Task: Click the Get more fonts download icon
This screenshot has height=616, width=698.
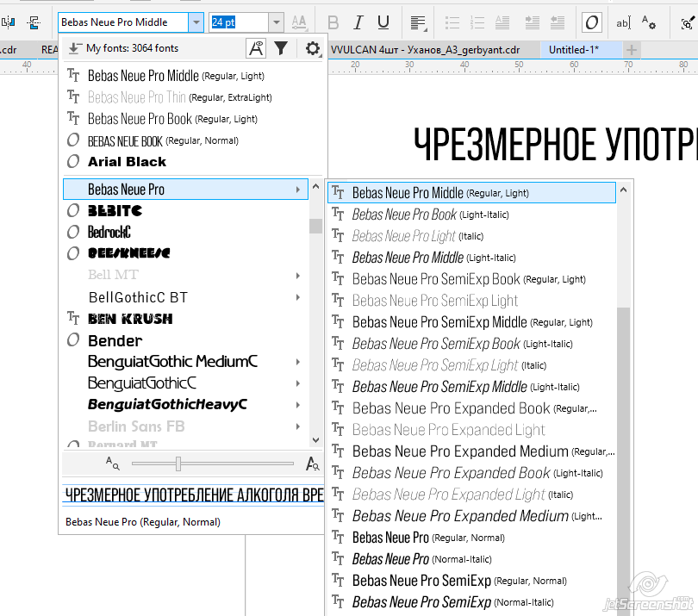Action: pyautogui.click(x=75, y=48)
